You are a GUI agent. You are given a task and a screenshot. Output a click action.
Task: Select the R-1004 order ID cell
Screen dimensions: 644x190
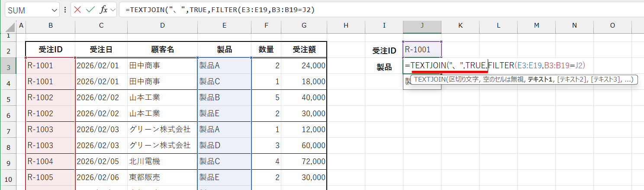[51, 161]
